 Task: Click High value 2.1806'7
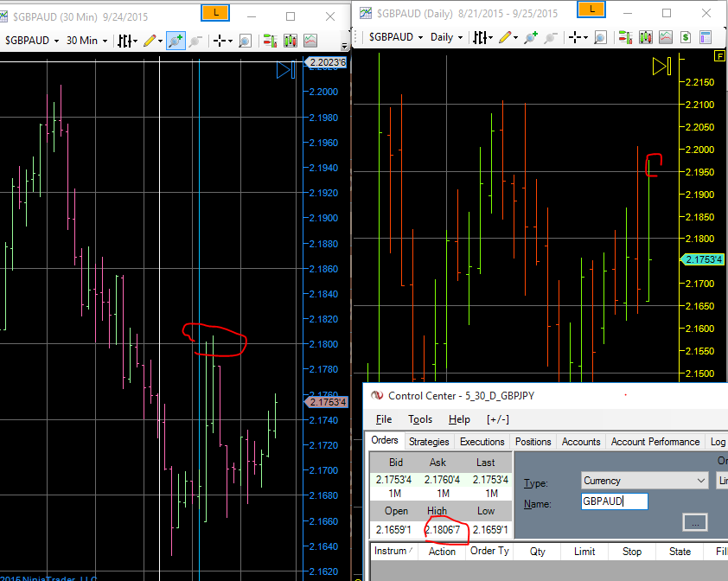pos(442,530)
